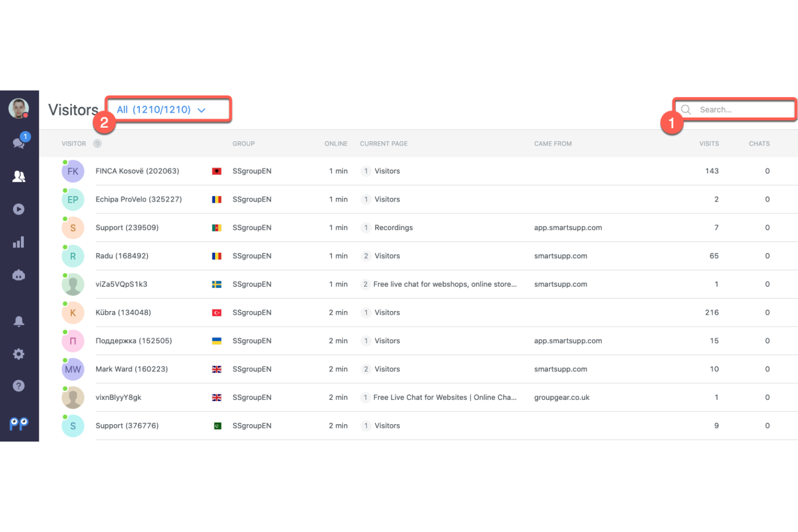Open the Chatbot robot icon in sidebar
The height and width of the screenshot is (532, 798).
(x=19, y=275)
